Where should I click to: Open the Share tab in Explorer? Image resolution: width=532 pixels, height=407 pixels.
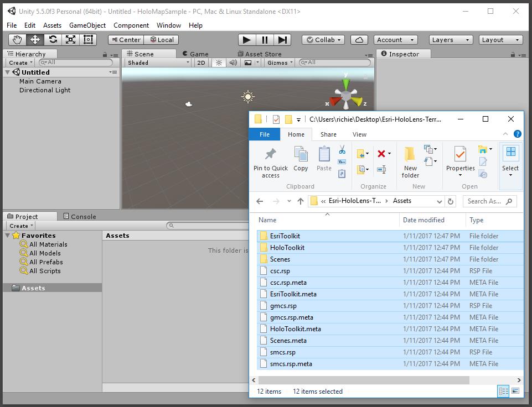328,134
